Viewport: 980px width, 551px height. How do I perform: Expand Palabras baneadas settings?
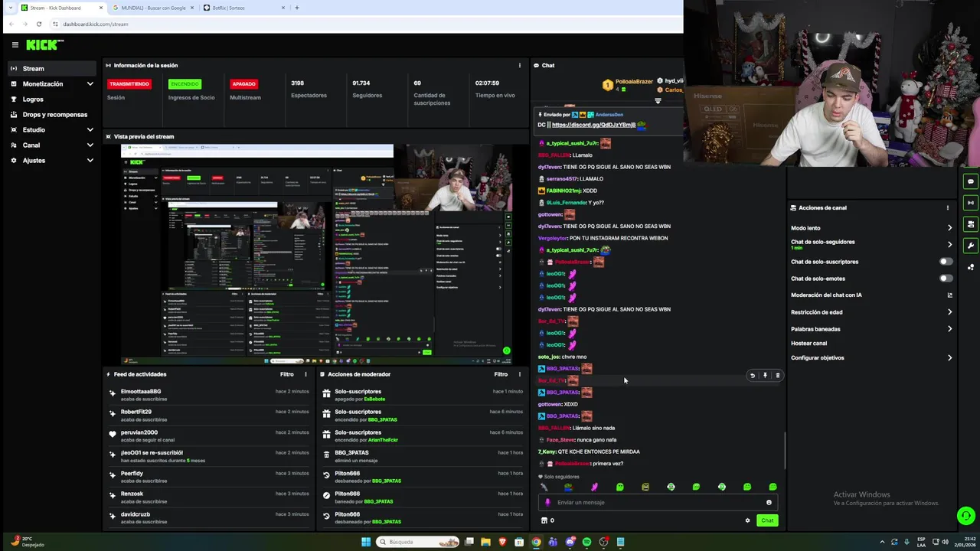pyautogui.click(x=949, y=329)
